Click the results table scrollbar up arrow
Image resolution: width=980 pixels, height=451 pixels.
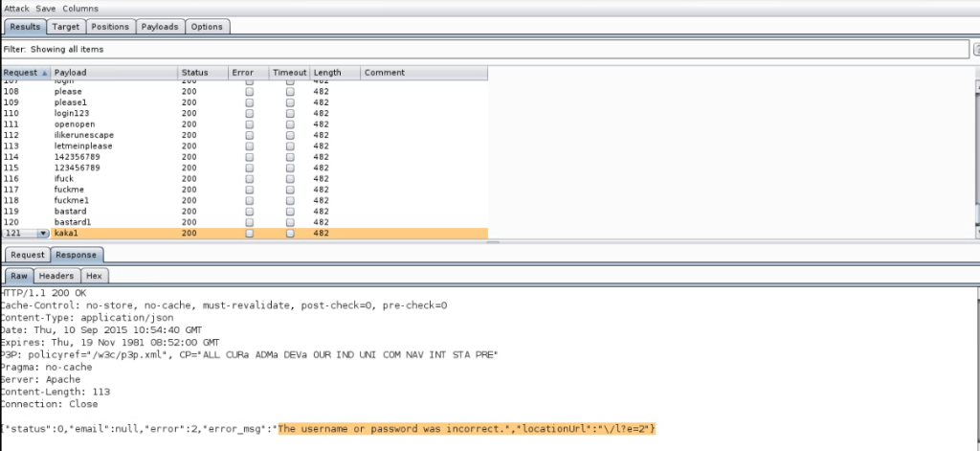(x=976, y=85)
